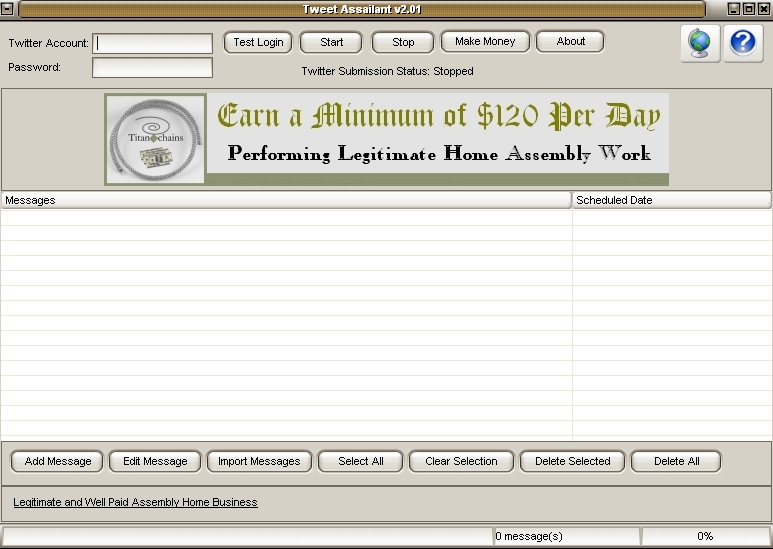The width and height of the screenshot is (773, 549).
Task: Show the About dialog
Action: (570, 41)
